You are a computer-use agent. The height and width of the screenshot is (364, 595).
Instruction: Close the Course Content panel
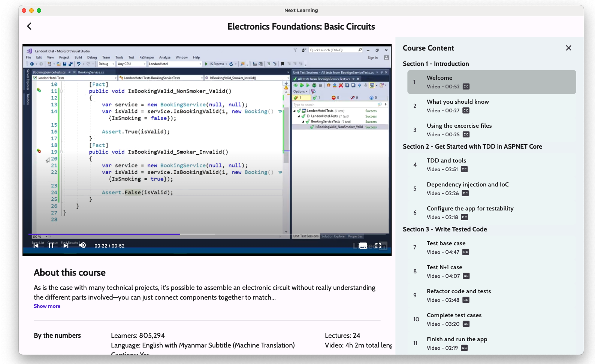[568, 48]
